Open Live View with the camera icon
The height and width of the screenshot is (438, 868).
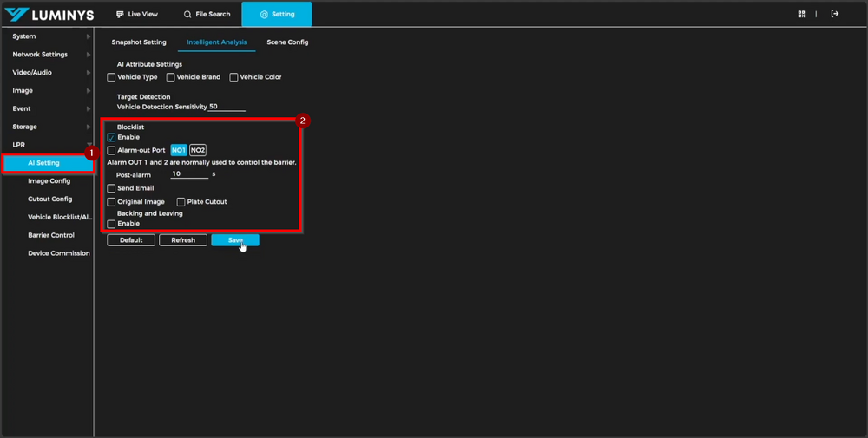121,15
